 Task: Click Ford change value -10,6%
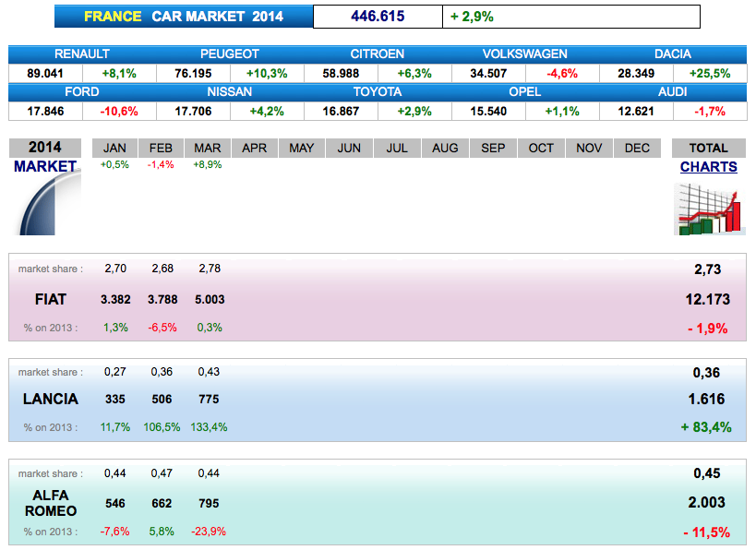(x=119, y=112)
